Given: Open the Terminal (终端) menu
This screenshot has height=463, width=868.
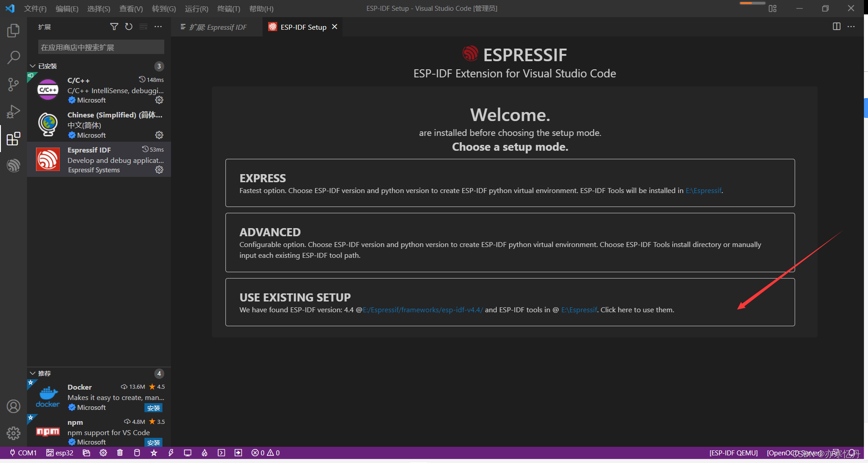Looking at the screenshot, I should 229,9.
